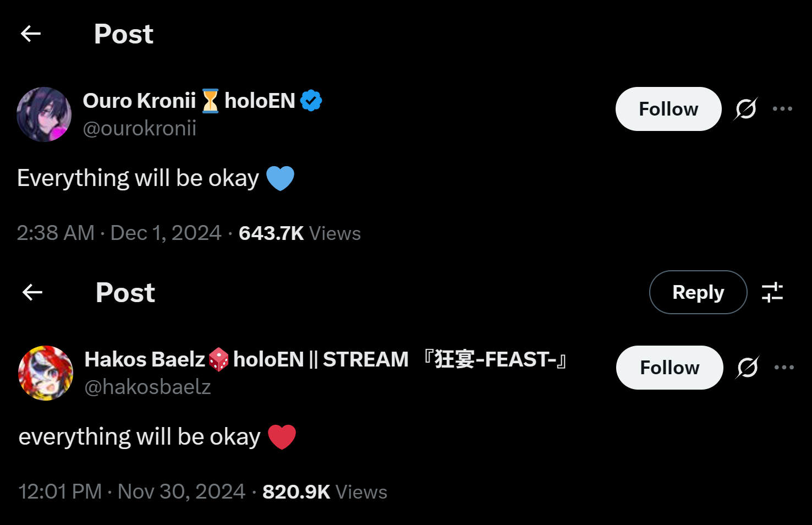The height and width of the screenshot is (525, 812).
Task: Follow Ouro Kronii
Action: click(x=668, y=109)
